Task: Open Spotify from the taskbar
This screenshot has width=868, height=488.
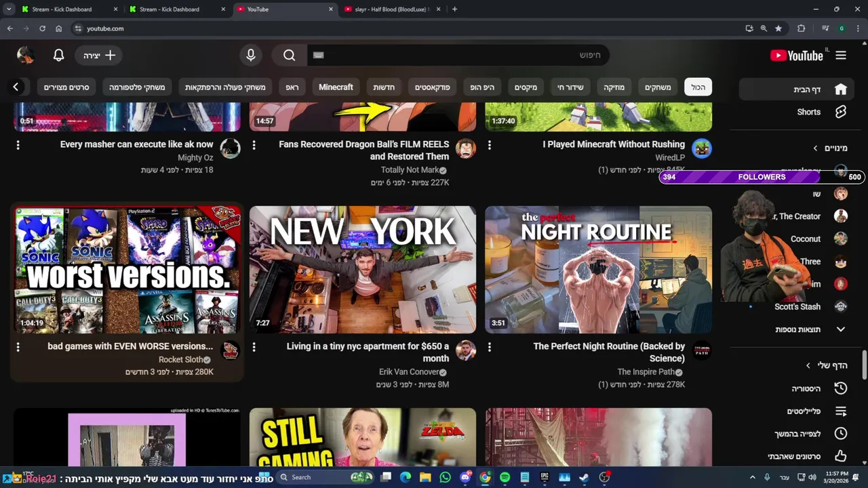Action: click(x=505, y=477)
